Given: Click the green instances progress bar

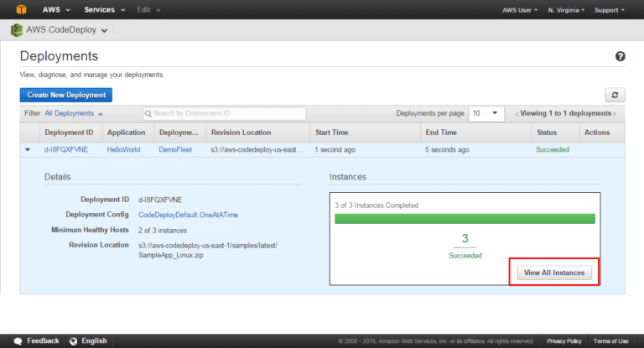Looking at the screenshot, I should [x=465, y=219].
